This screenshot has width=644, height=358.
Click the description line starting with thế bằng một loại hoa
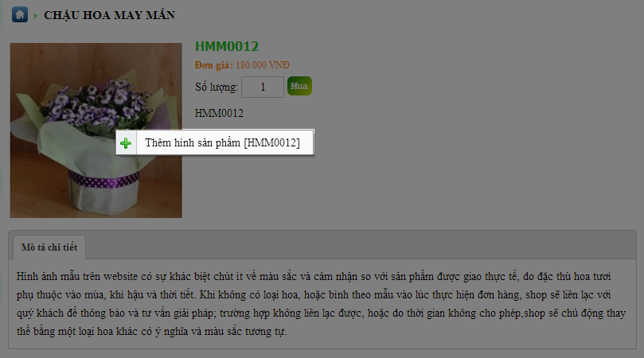[x=151, y=331]
